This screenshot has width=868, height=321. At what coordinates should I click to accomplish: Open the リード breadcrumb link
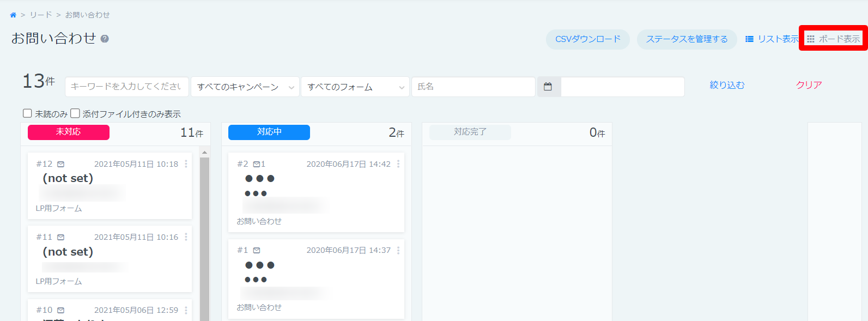[41, 15]
